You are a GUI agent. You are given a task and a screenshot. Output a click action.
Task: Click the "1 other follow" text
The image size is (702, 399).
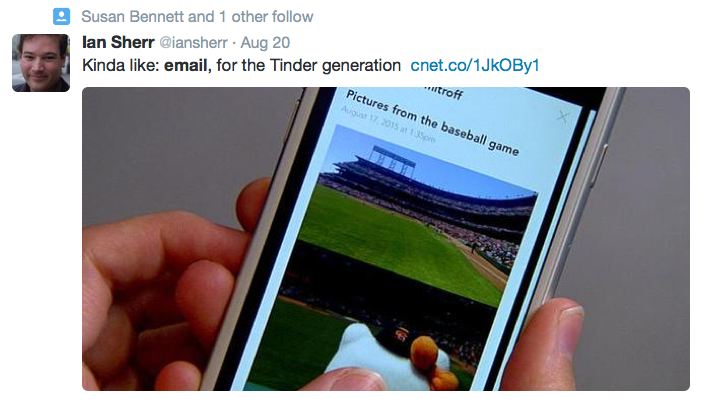[x=266, y=17]
